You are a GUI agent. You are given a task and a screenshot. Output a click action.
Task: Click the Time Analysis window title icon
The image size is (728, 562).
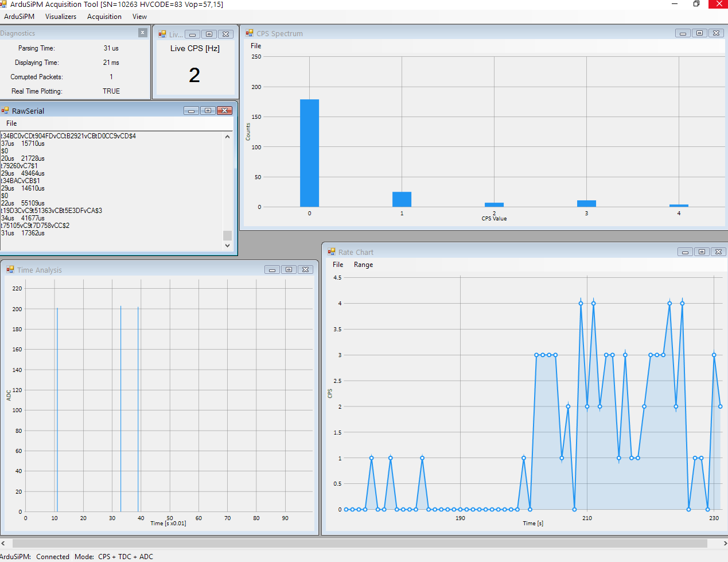point(10,270)
